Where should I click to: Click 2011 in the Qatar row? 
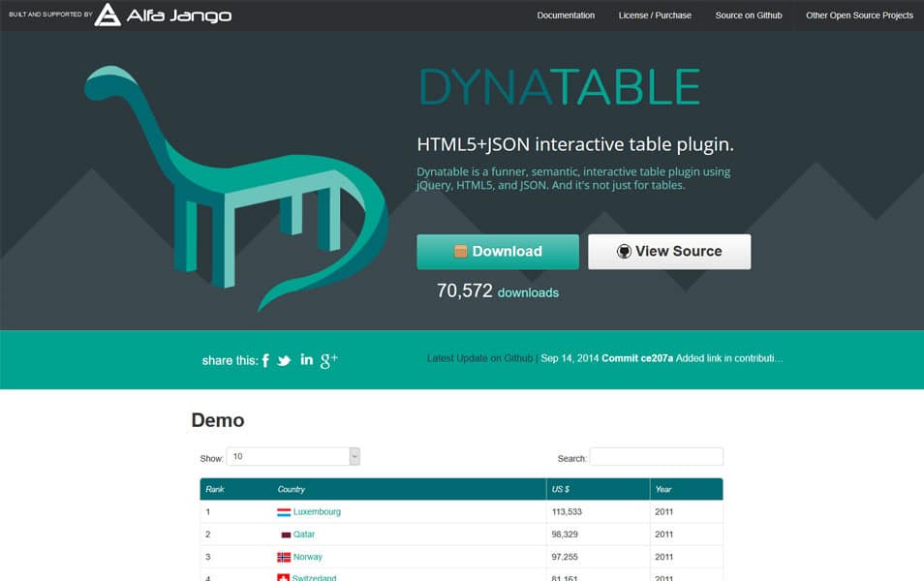(663, 534)
